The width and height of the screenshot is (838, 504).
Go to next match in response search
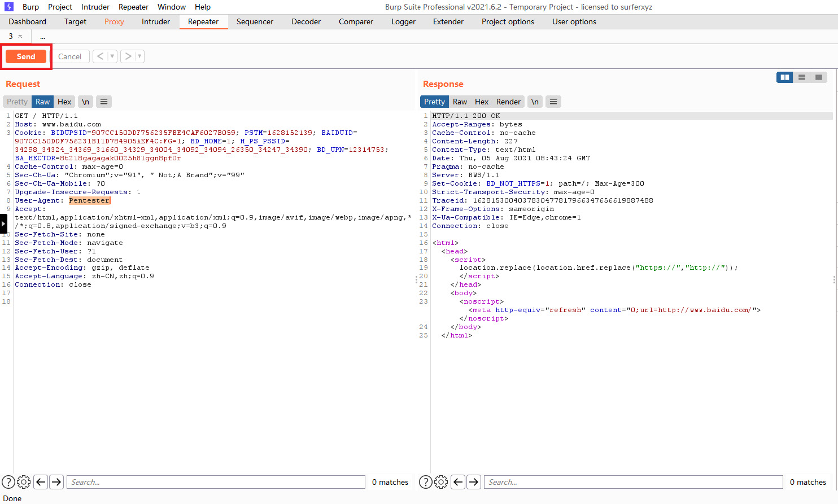click(x=474, y=482)
